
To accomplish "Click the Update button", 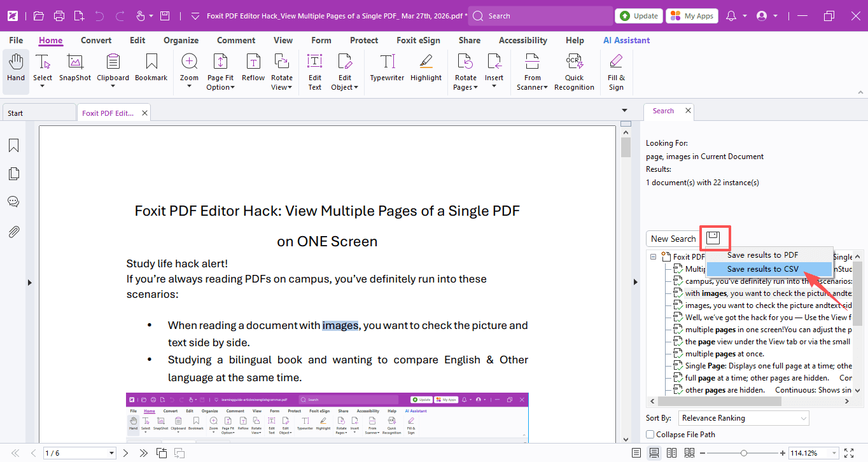I will tap(639, 16).
